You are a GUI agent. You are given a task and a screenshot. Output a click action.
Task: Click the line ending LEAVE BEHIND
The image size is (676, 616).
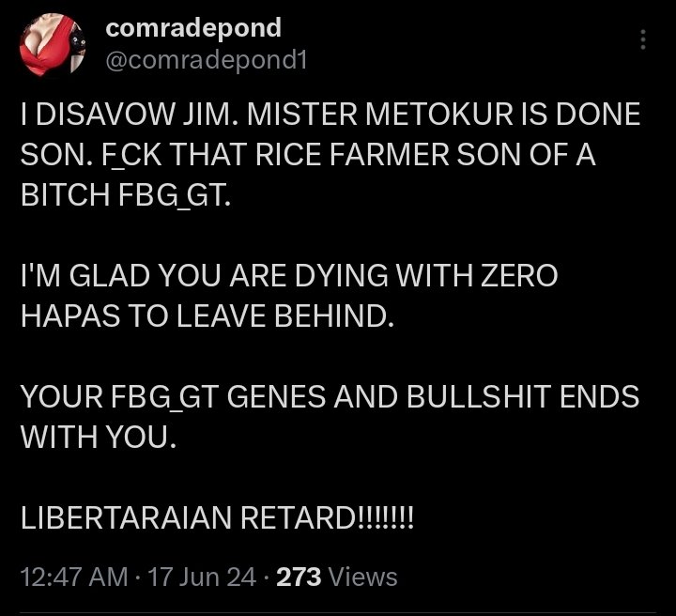click(207, 316)
